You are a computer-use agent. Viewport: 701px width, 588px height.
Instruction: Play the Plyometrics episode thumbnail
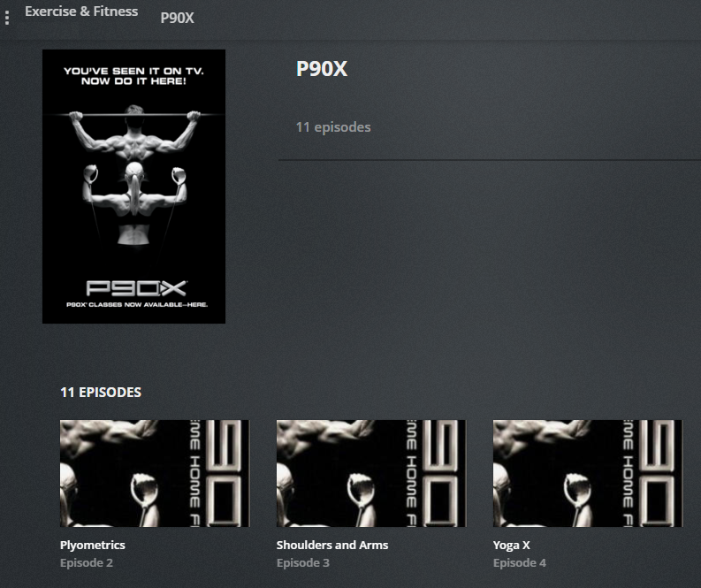[155, 473]
